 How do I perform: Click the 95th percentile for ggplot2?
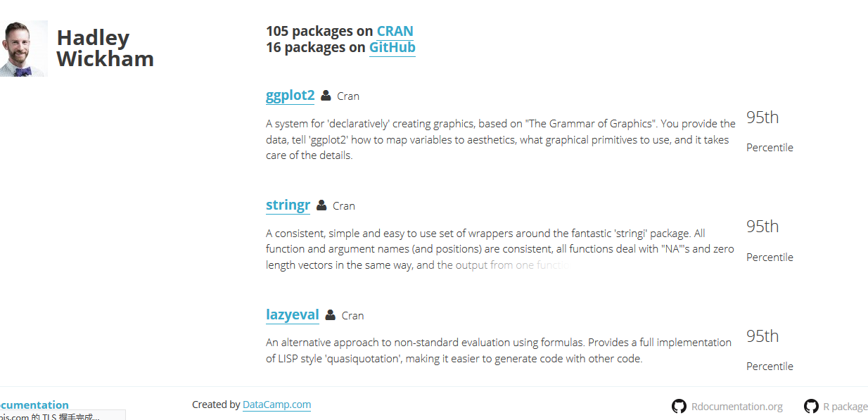click(x=762, y=117)
